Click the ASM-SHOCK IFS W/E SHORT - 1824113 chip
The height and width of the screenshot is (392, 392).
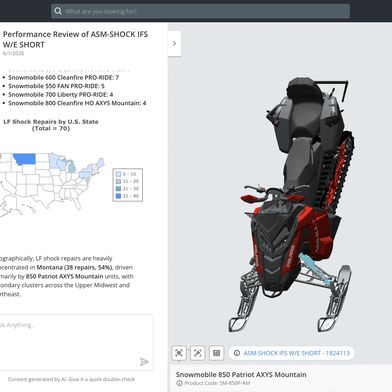[292, 353]
